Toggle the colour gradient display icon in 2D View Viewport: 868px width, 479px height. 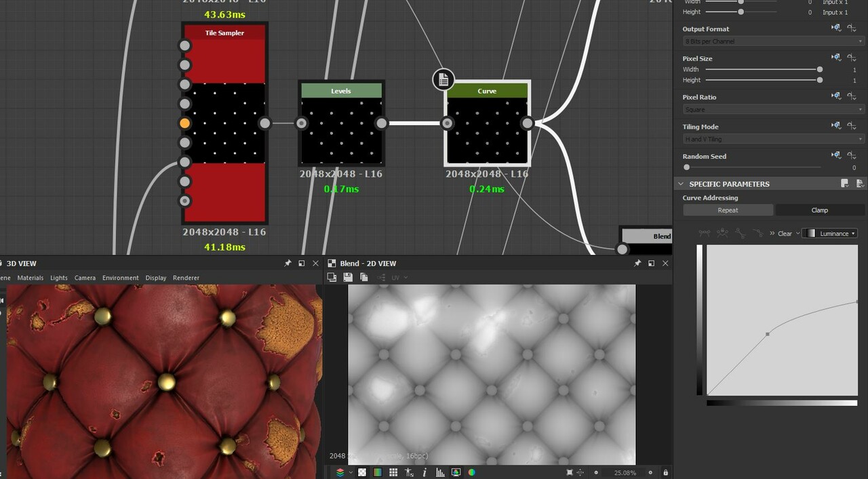point(378,472)
